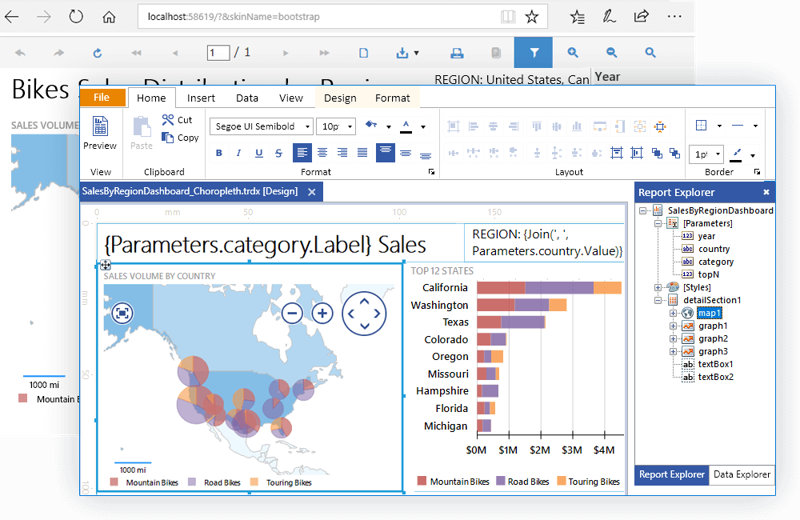Select textBox2 in Report Explorer
Viewport: 800px width, 520px height.
click(x=715, y=377)
